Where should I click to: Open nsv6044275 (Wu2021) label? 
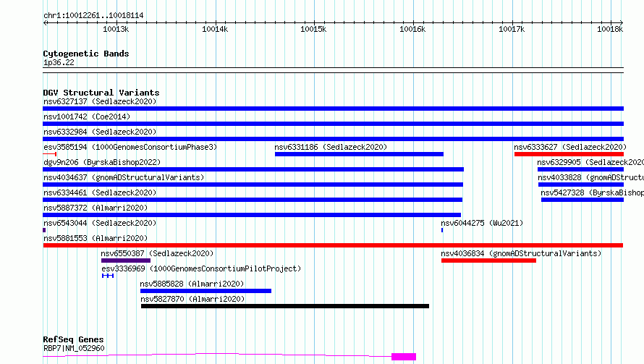click(x=482, y=223)
